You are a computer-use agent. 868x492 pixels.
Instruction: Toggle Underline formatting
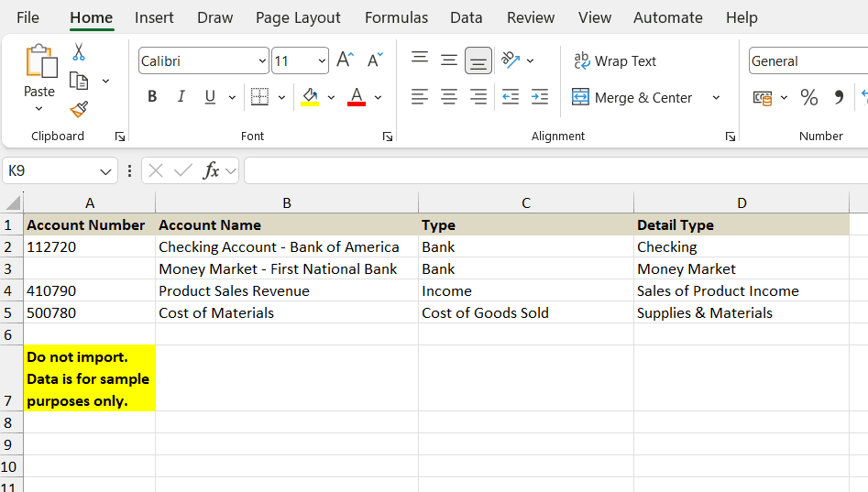(x=210, y=97)
